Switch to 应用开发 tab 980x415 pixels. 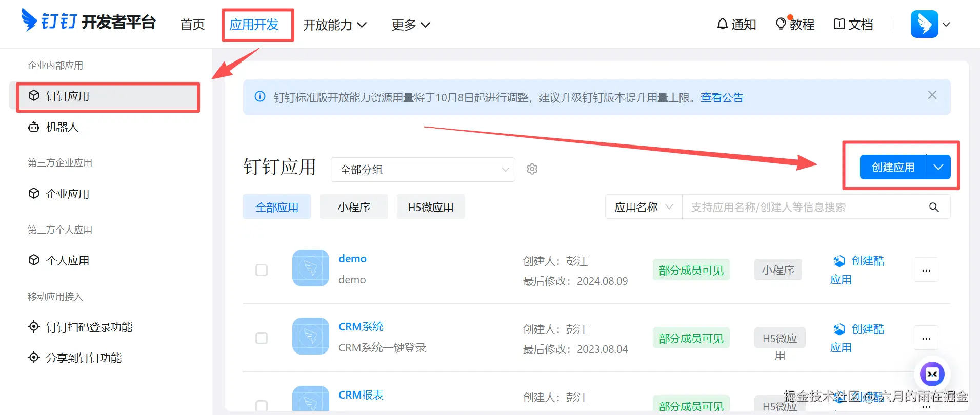coord(254,25)
